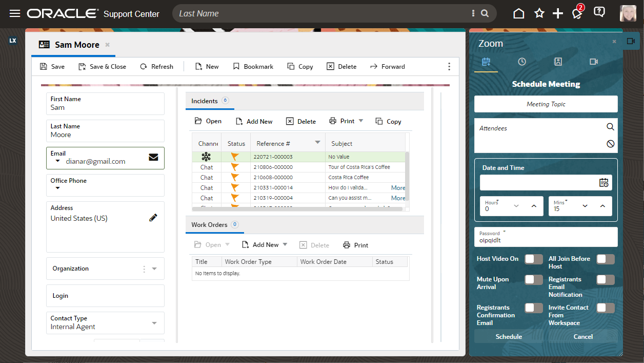Screen dimensions: 644x363
Task: Switch to Zoom clock history tab
Action: click(522, 62)
